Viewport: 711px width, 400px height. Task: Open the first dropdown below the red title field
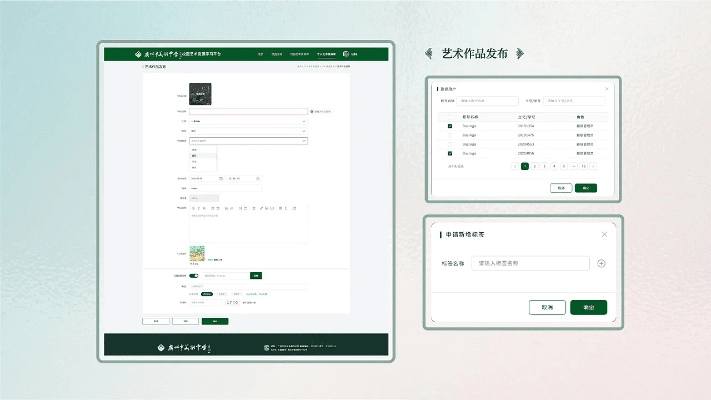(247, 121)
